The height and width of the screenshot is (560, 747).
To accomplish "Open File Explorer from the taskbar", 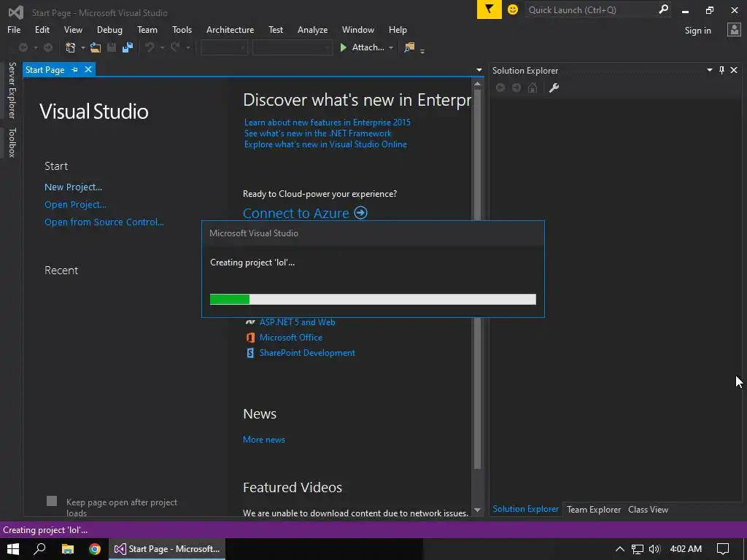I will click(x=68, y=549).
